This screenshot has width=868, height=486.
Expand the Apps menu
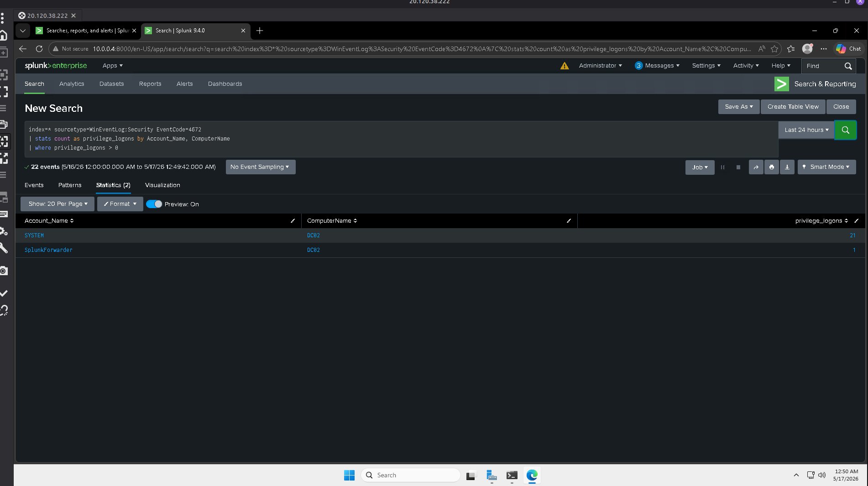[x=112, y=66]
